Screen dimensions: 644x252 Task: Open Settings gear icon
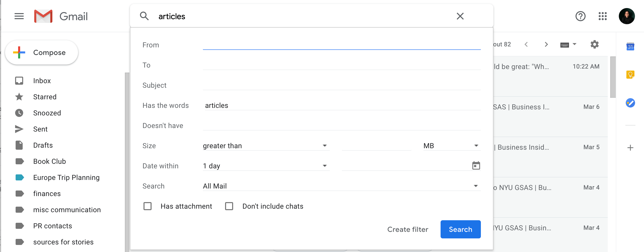(x=594, y=44)
